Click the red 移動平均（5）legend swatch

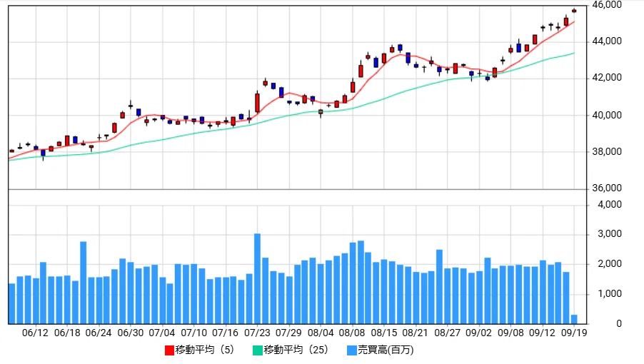click(170, 350)
